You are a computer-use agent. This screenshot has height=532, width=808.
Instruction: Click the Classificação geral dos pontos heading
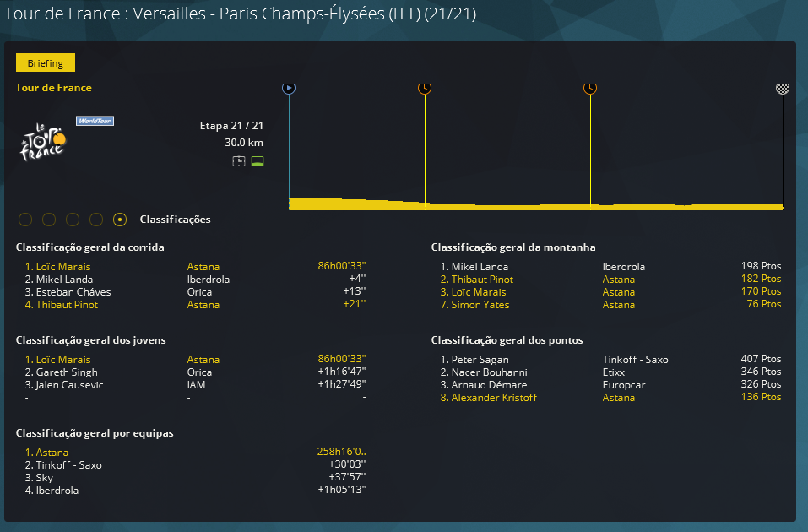click(x=507, y=340)
